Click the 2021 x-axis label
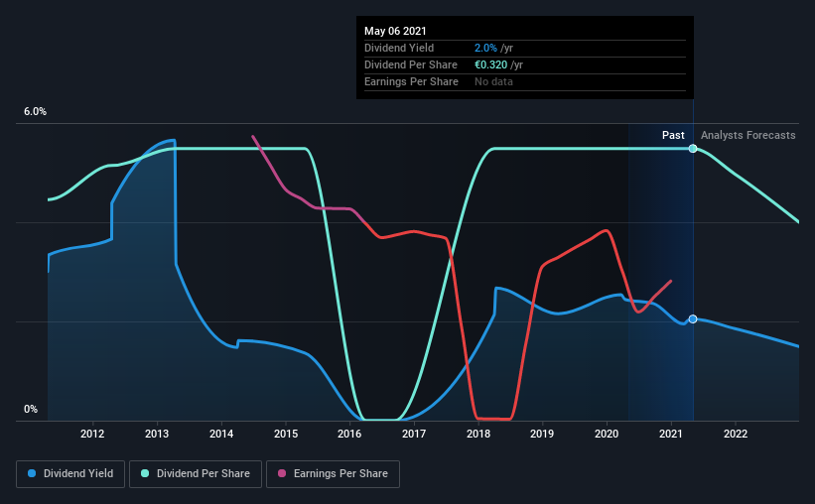 [671, 434]
